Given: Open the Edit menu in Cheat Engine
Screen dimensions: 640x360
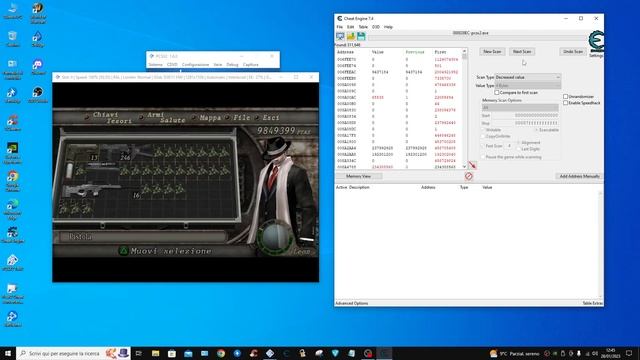Looking at the screenshot, I should [350, 27].
